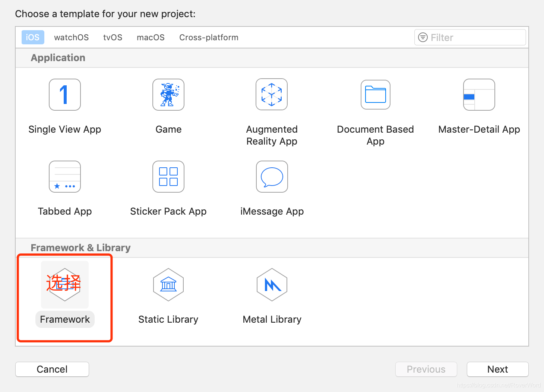
Task: Switch to the tvOS tab
Action: click(113, 37)
